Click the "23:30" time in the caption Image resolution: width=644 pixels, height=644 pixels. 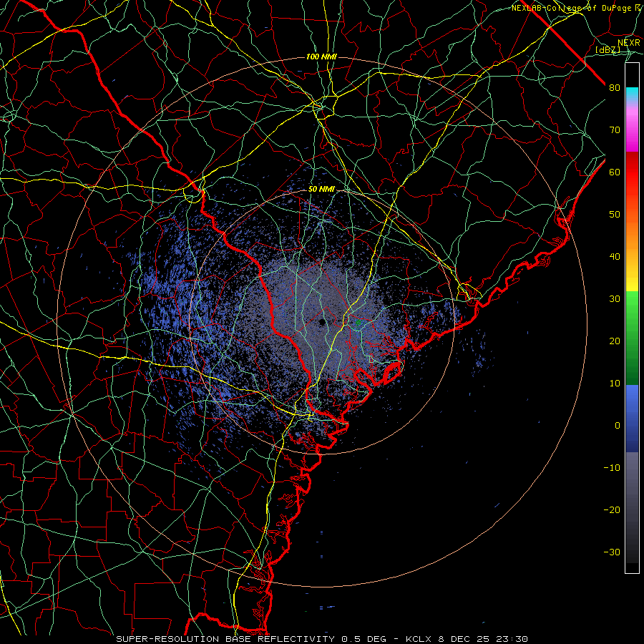pos(513,639)
